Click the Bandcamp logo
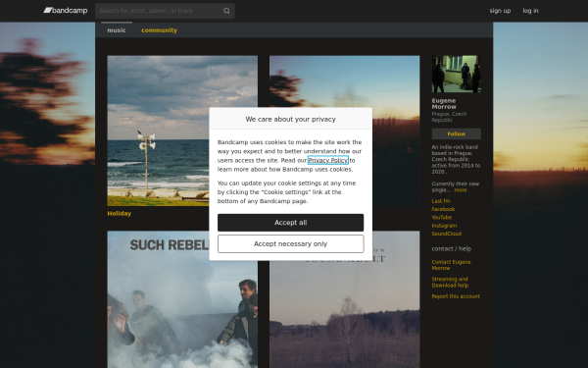Screen dimensions: 588x368 pyautogui.click(x=66, y=11)
